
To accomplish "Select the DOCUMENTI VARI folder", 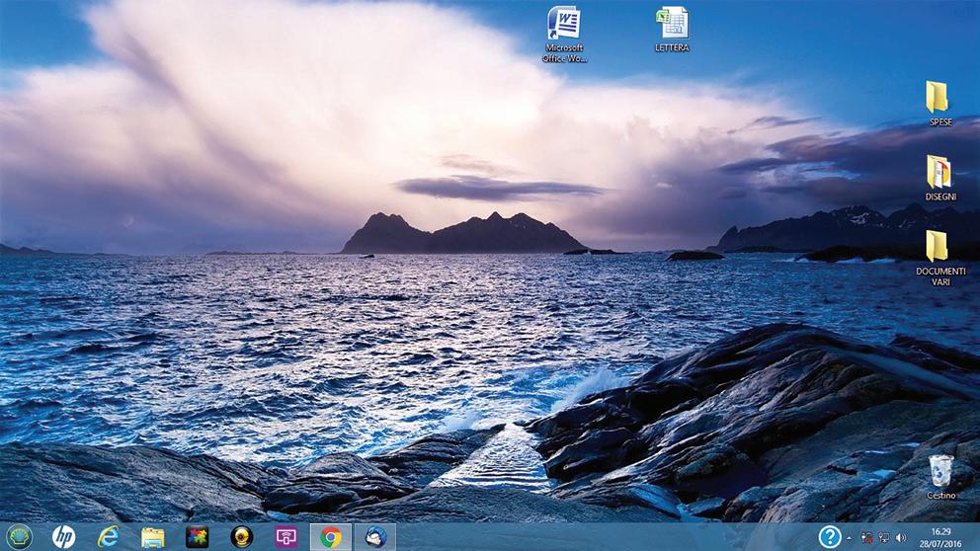I will 940,258.
